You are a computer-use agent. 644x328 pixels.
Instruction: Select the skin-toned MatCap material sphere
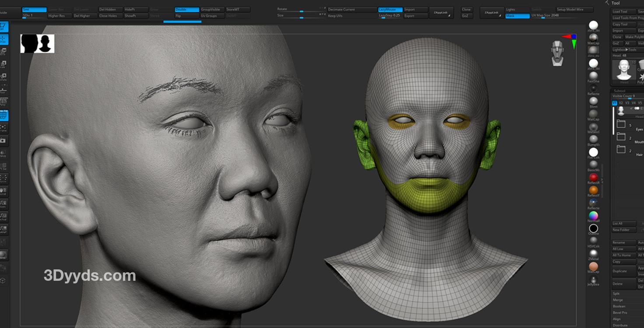[x=593, y=266]
